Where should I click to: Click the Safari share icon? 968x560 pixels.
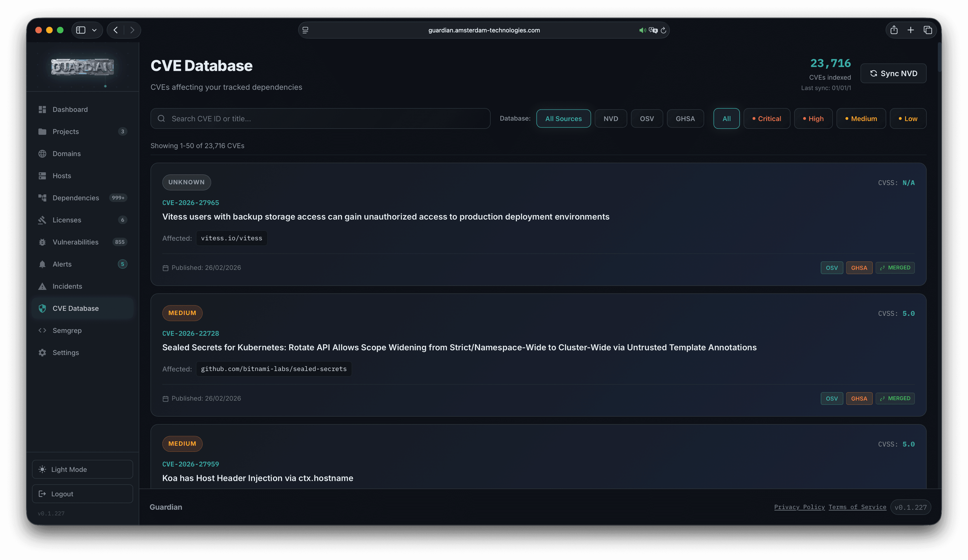click(894, 29)
